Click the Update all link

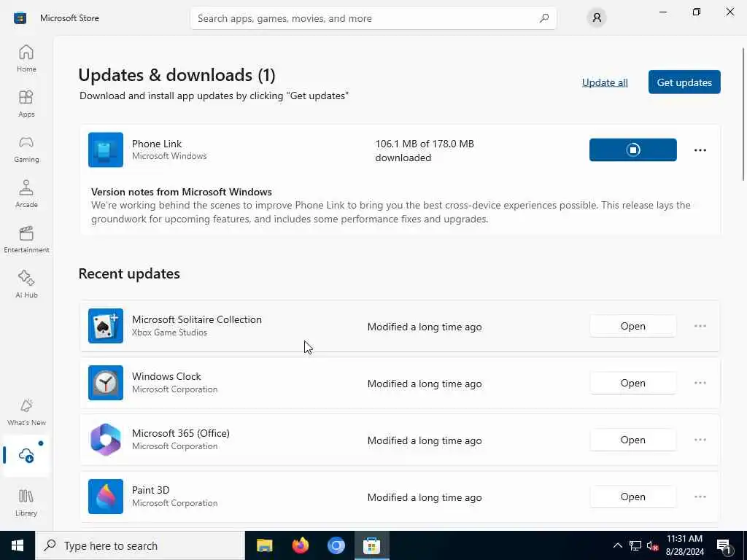point(605,82)
